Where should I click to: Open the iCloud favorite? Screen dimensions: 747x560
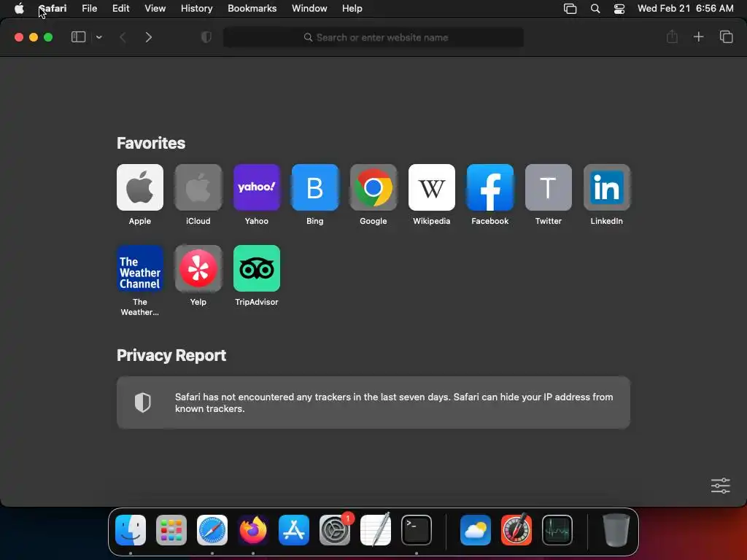pyautogui.click(x=198, y=187)
